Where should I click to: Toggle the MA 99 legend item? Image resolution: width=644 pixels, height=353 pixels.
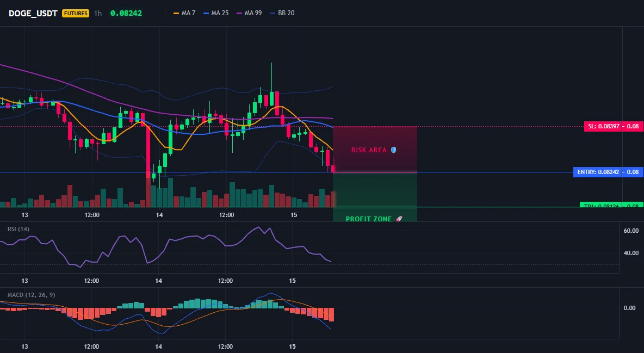[x=249, y=13]
